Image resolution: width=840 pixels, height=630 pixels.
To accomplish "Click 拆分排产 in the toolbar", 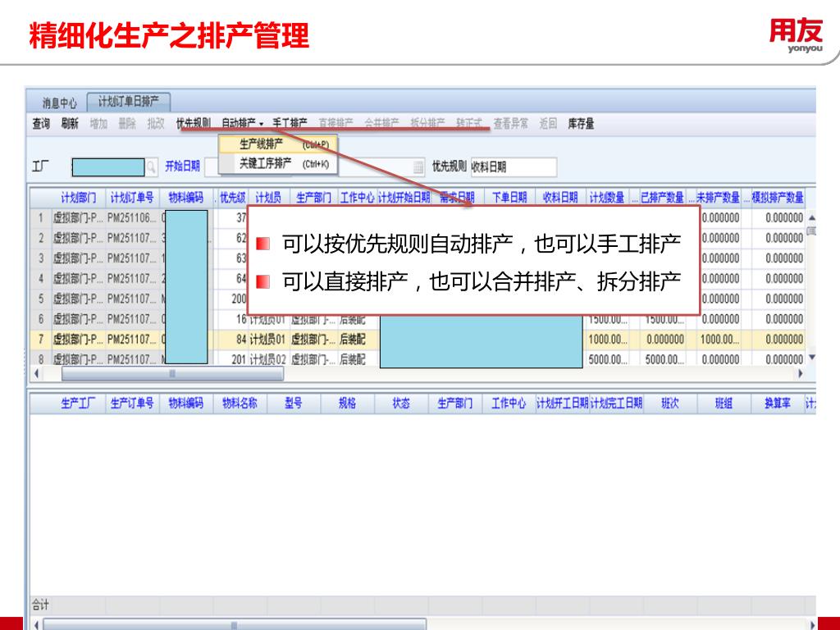I will (x=427, y=124).
